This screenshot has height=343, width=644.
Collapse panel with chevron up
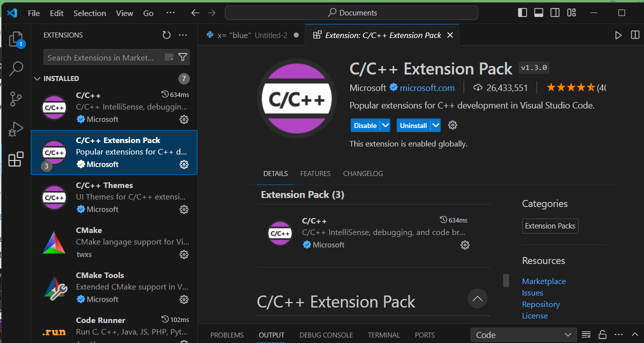pyautogui.click(x=635, y=334)
